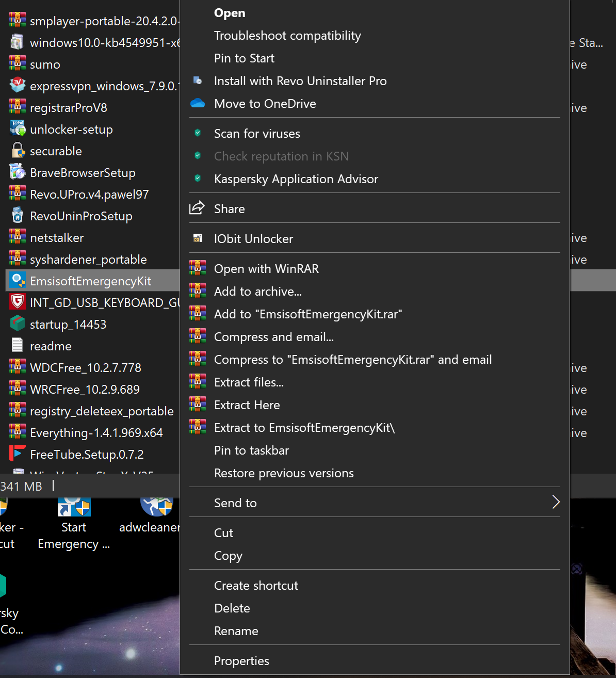Screen dimensions: 616x678
Task: Click the FreeTube.Setup.0.7.2 icon
Action: (x=18, y=454)
